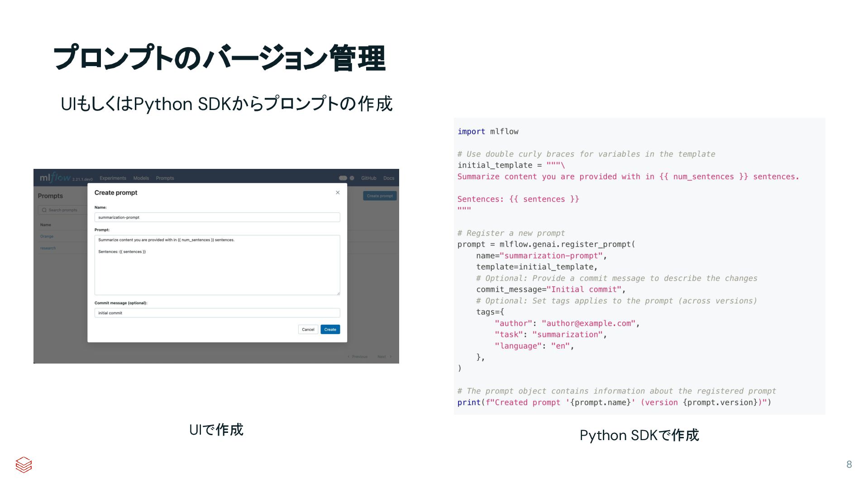Click the 'import mlflow' code line
This screenshot has width=868, height=489.
point(488,131)
